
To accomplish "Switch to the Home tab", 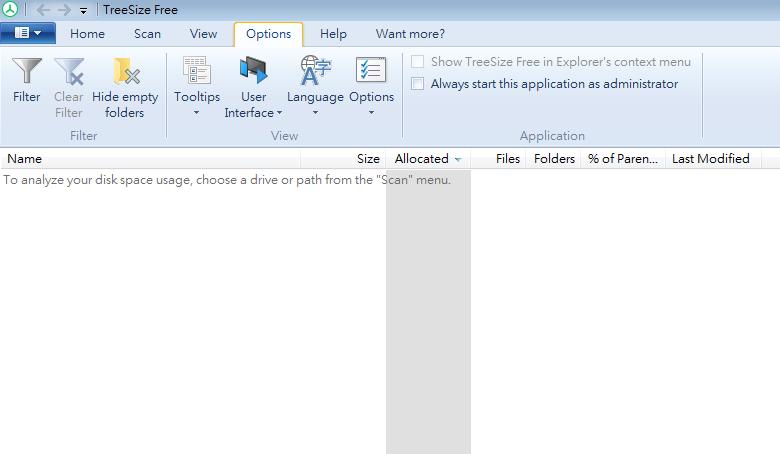I will [88, 34].
